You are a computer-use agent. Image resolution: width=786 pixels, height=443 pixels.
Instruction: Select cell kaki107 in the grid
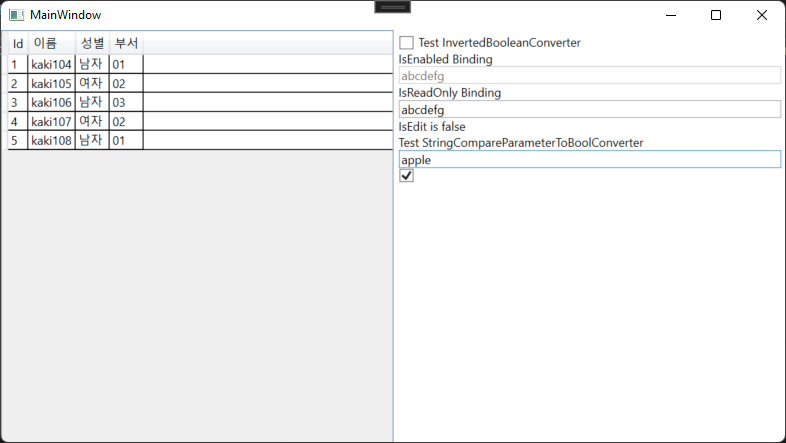51,121
